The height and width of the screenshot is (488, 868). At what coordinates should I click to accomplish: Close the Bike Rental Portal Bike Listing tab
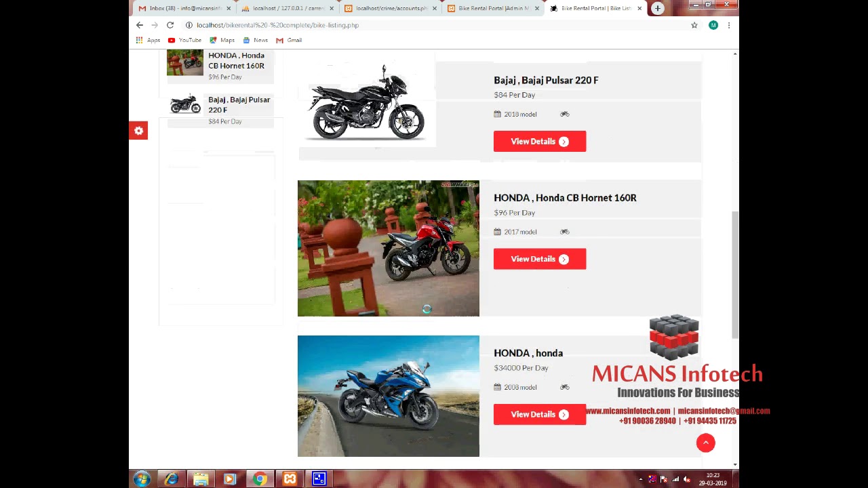tap(639, 8)
